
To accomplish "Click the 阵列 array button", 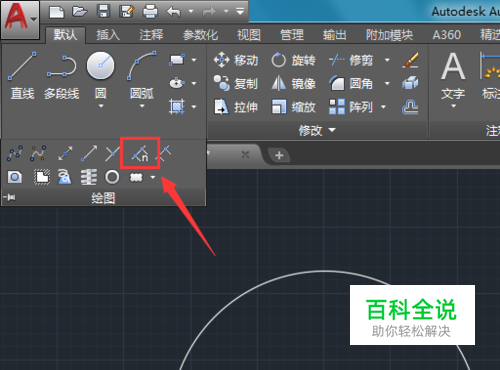I will (351, 107).
